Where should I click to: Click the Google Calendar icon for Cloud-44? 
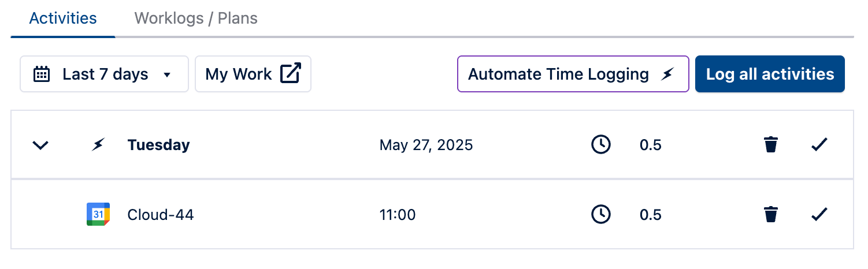tap(98, 215)
